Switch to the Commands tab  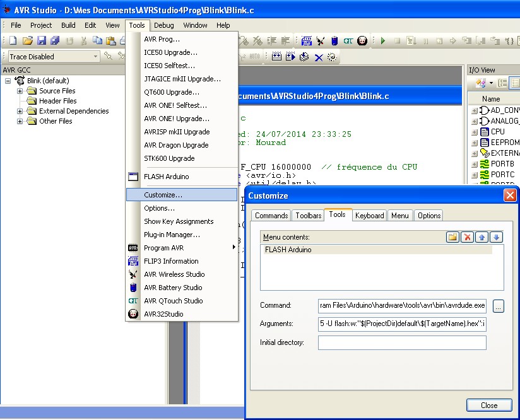pyautogui.click(x=271, y=216)
